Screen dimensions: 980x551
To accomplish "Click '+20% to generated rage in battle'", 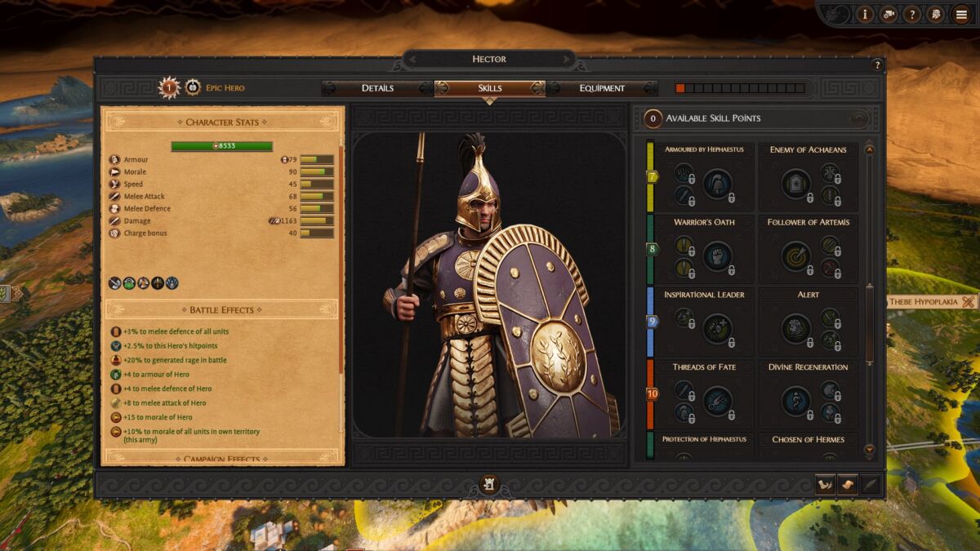I will (x=175, y=360).
